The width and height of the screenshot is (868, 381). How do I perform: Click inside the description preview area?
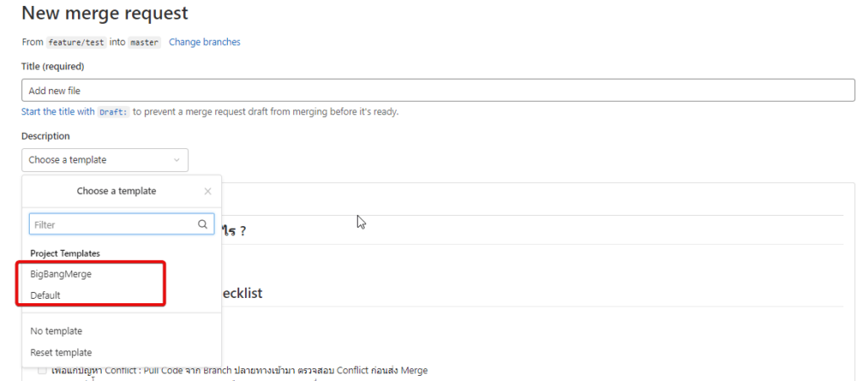coord(531,277)
